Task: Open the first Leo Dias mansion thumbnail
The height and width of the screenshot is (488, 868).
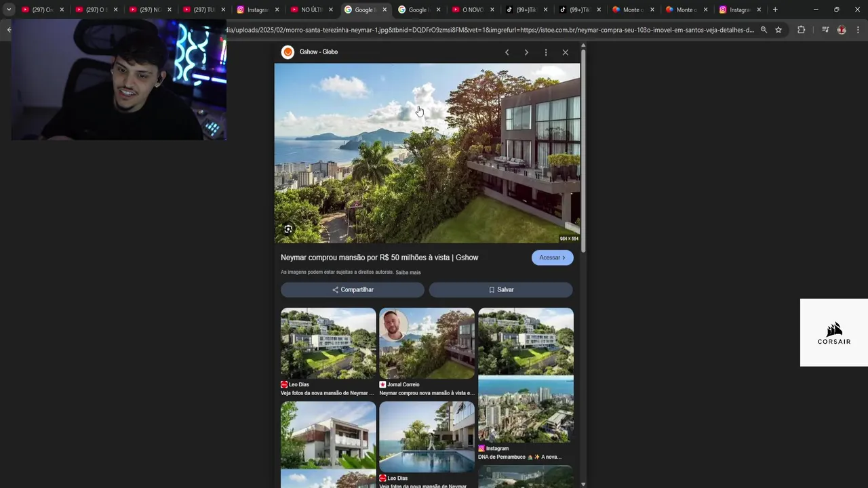Action: point(328,344)
